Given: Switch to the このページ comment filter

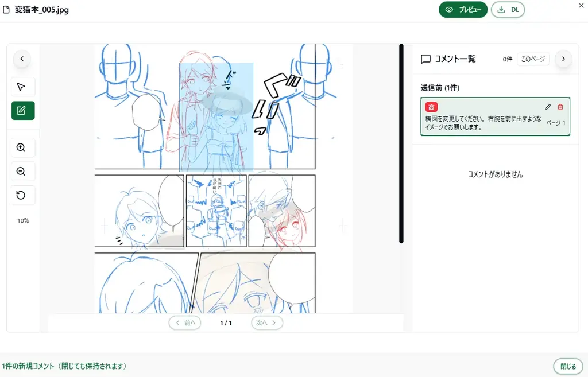Looking at the screenshot, I should pyautogui.click(x=533, y=59).
